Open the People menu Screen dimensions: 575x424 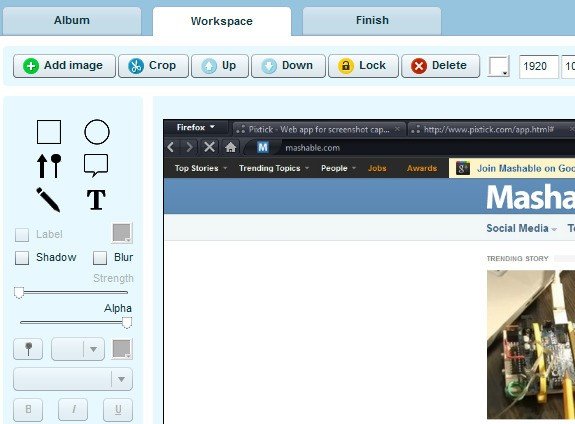338,168
